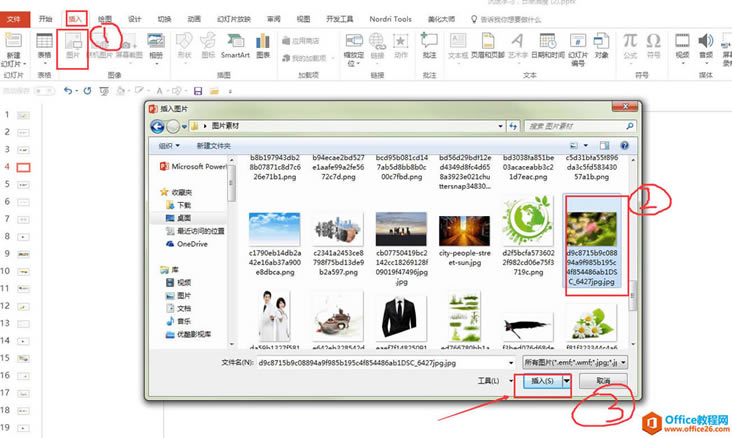Click the Cancel (取消) button

pyautogui.click(x=603, y=381)
